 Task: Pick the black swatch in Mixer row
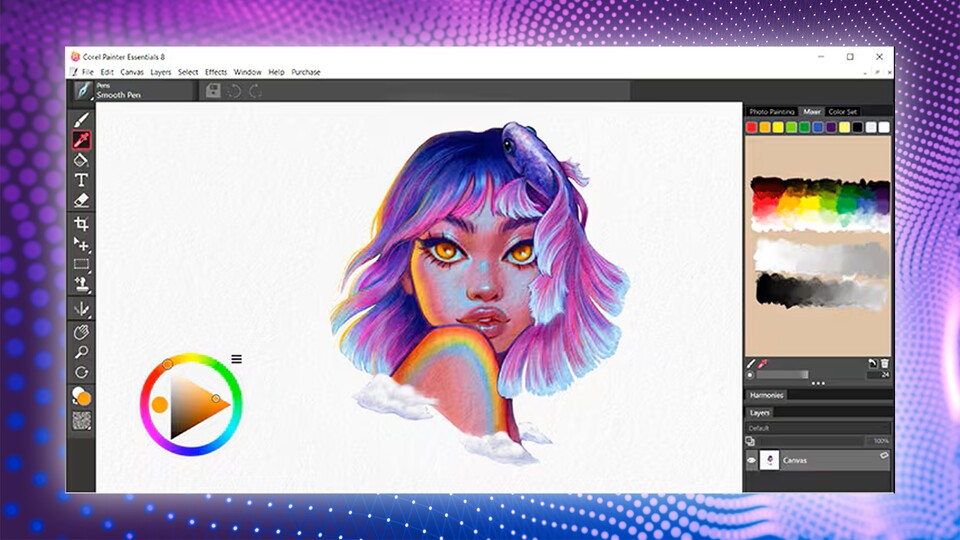click(x=858, y=127)
